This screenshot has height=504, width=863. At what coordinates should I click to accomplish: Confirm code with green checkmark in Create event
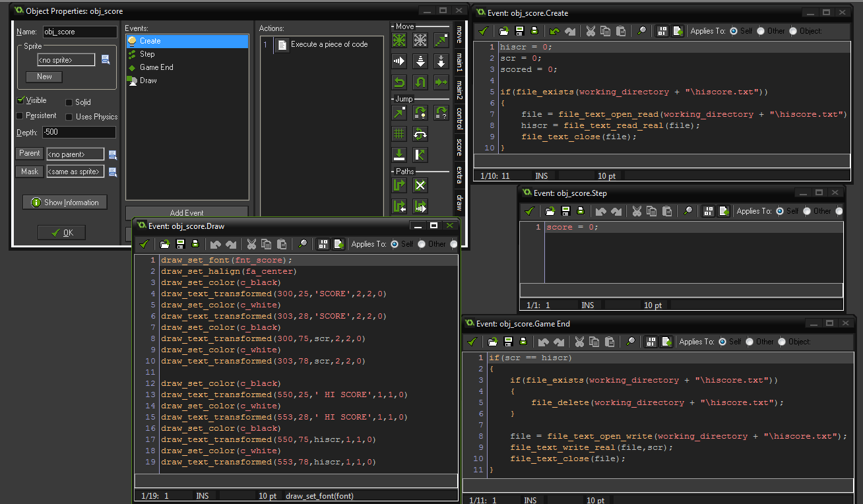484,31
